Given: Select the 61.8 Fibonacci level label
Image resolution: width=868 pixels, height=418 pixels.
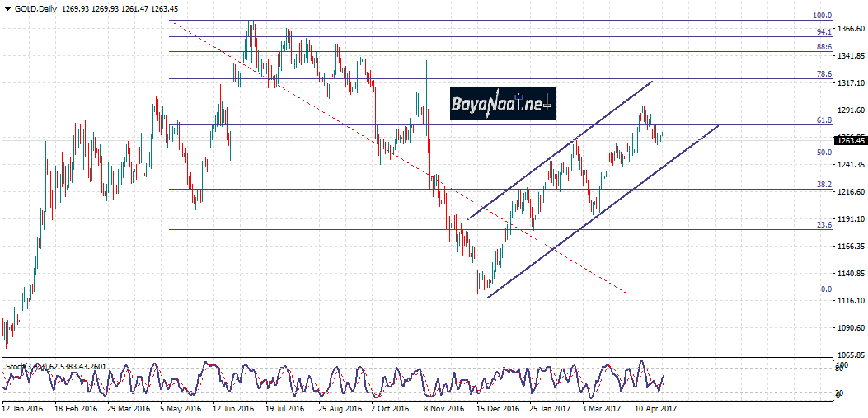Looking at the screenshot, I should (823, 120).
